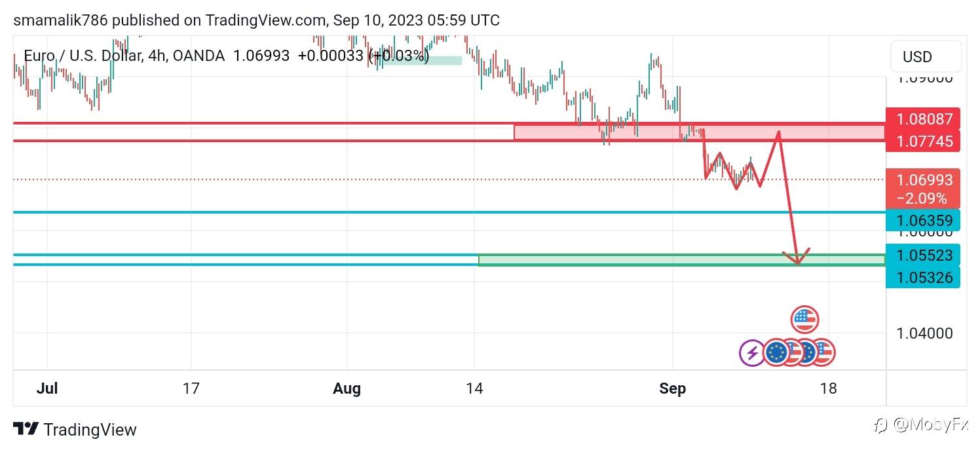The image size is (980, 452).
Task: Click the Jul label on time axis
Action: coord(47,388)
